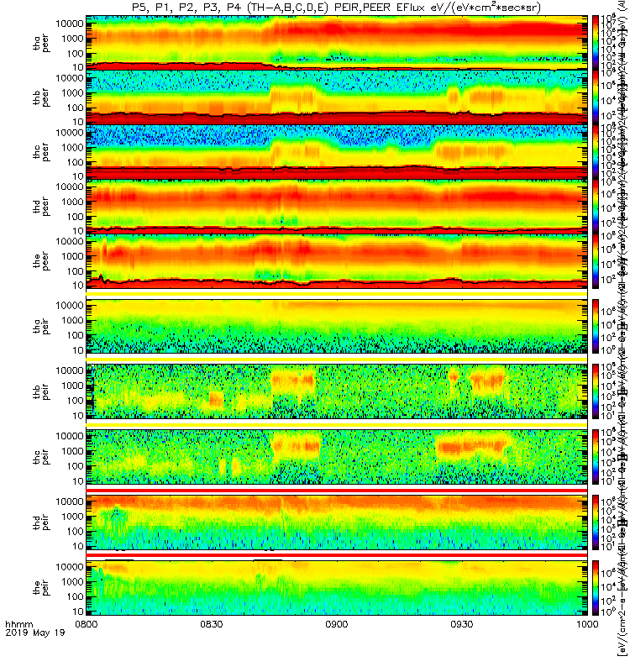Click the 1000 tick of thd peer axis

[x=72, y=202]
